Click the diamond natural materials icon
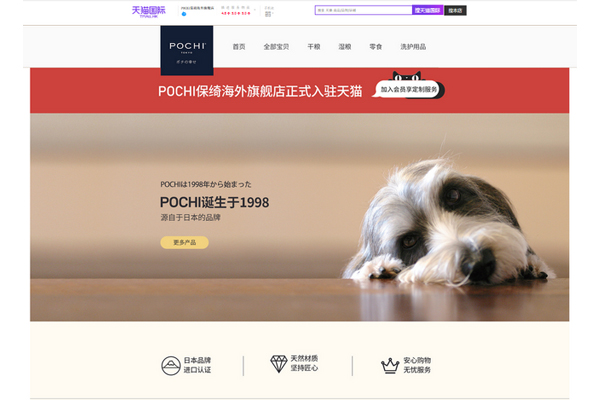This screenshot has width=600, height=400. pos(279,364)
